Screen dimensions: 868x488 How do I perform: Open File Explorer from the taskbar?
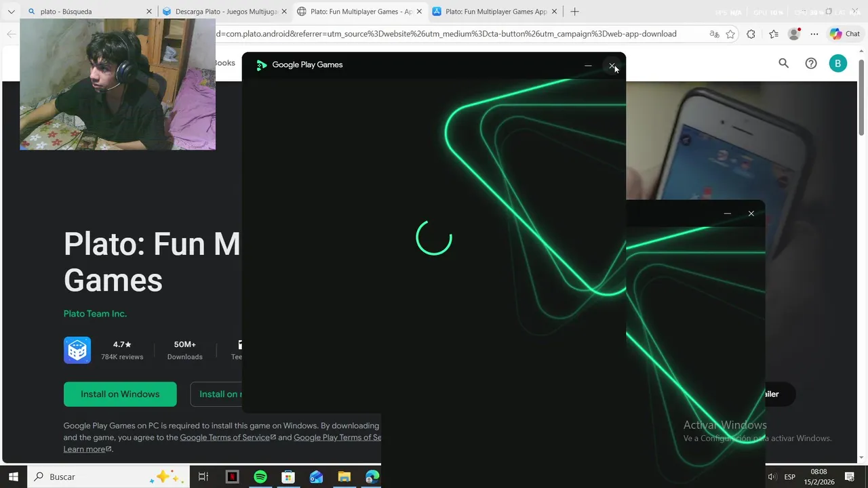344,476
